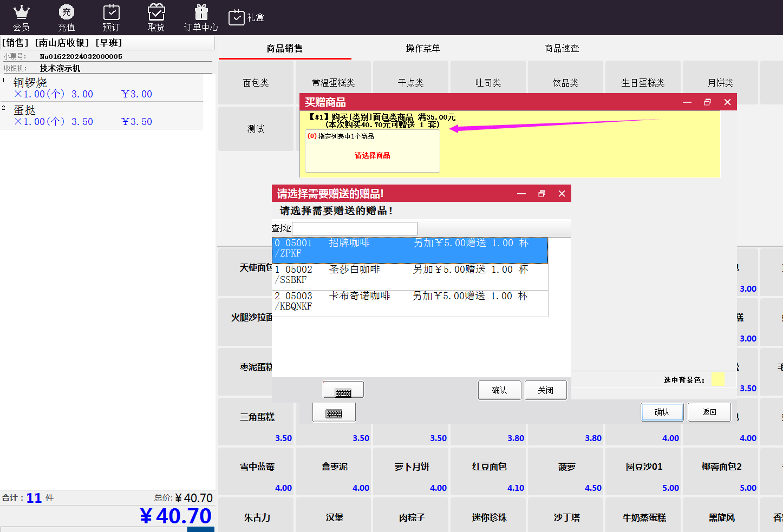Click 关闭 in the gift selection dialog
Screen dimensions: 783x532
point(545,390)
